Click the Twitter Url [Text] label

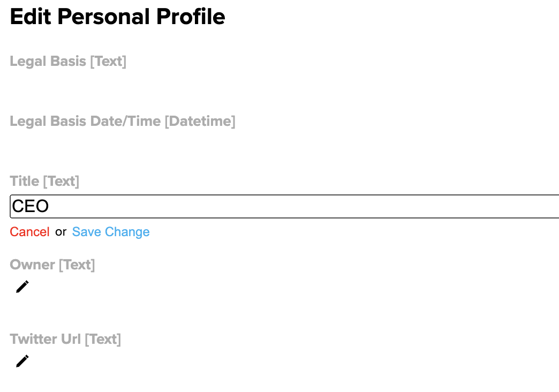(x=65, y=340)
